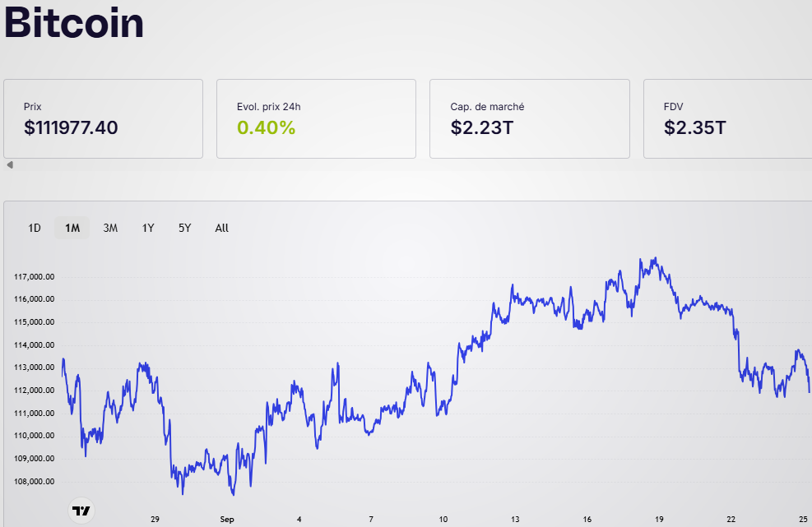Click the 117,000.00 price axis label

pyautogui.click(x=35, y=277)
